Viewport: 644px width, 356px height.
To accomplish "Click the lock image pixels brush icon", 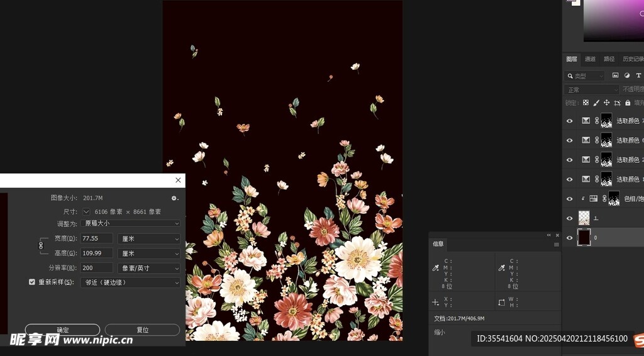I will click(596, 103).
